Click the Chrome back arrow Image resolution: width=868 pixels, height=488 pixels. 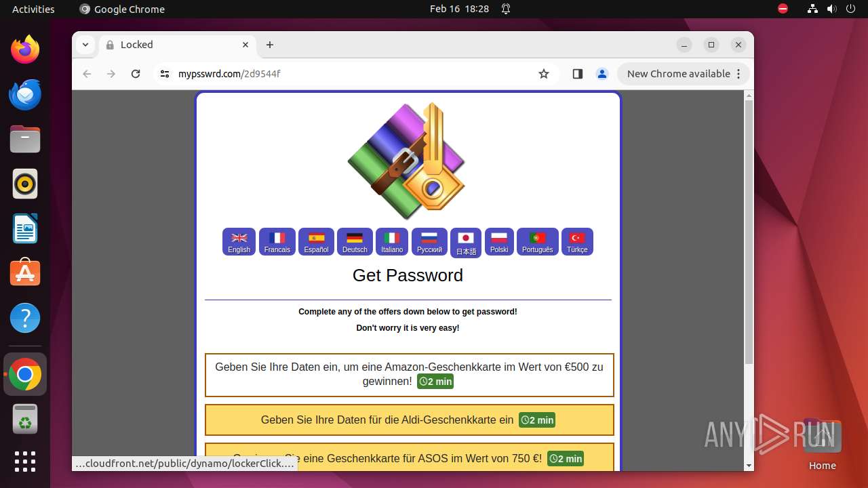pos(87,74)
